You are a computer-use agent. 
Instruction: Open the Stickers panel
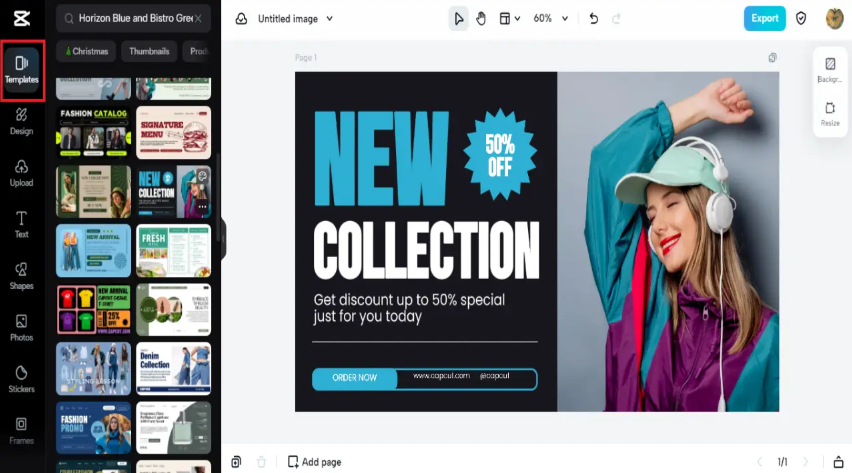click(22, 379)
